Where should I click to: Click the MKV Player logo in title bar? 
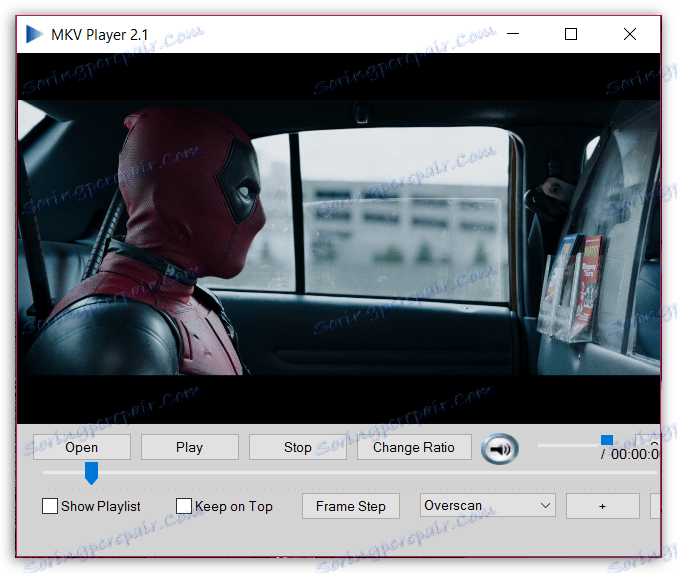click(x=35, y=34)
